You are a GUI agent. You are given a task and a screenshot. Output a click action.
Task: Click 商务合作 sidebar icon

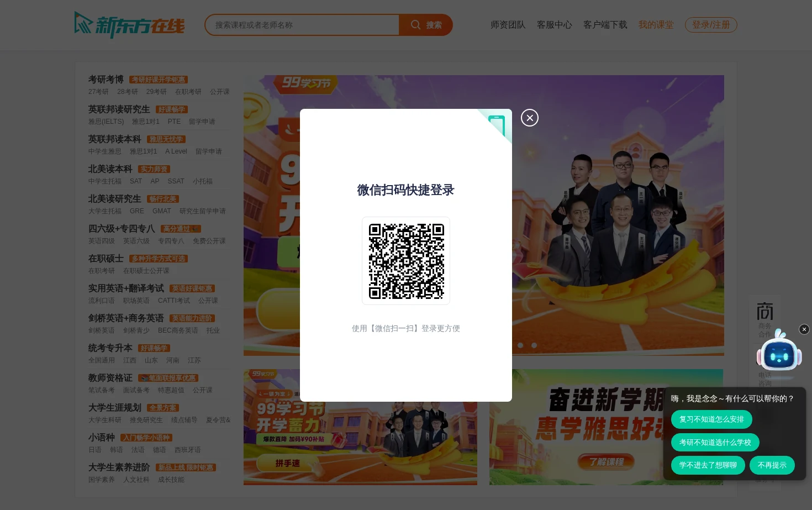click(x=765, y=319)
